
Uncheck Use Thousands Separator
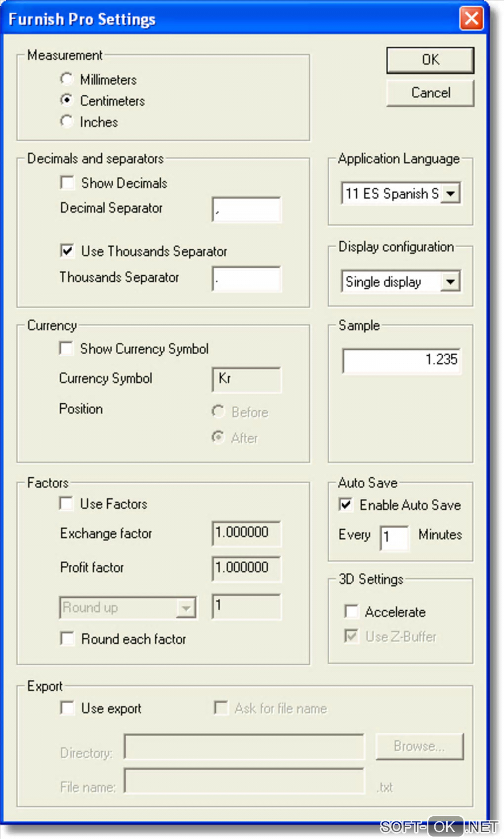coord(67,251)
